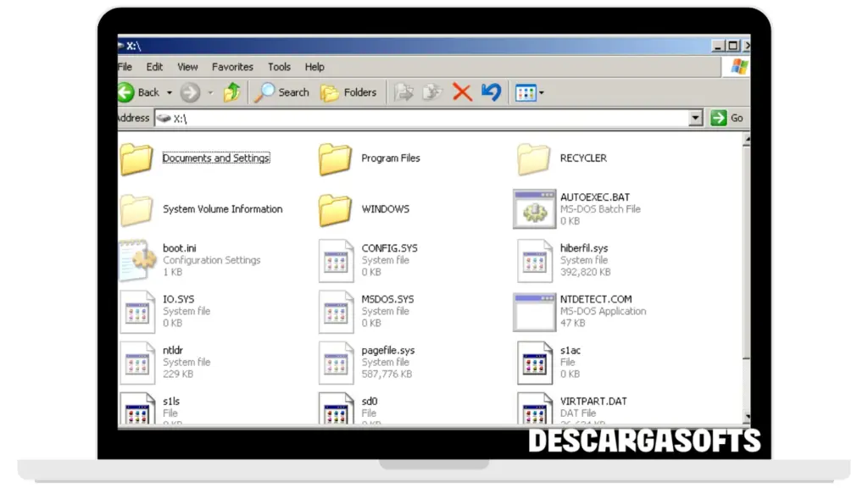Open the Back history dropdown arrow

(x=170, y=93)
